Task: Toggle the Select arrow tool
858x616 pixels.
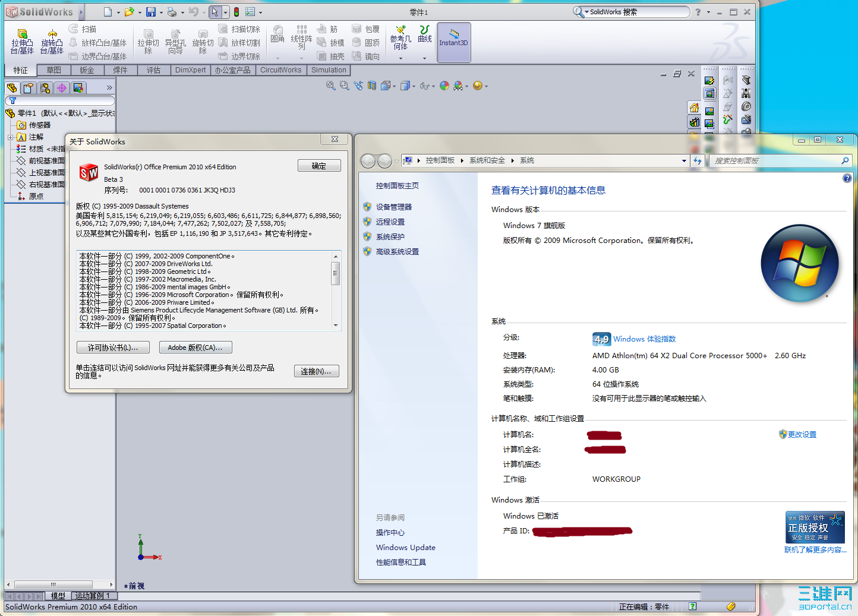Action: point(215,12)
